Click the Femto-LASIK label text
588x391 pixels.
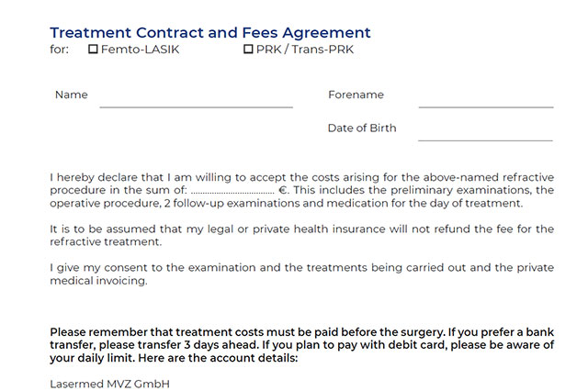140,50
